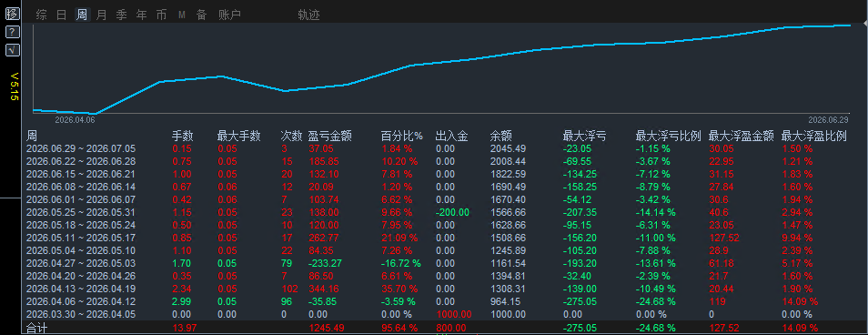
Task: Click the 手数 column header
Action: tap(182, 136)
